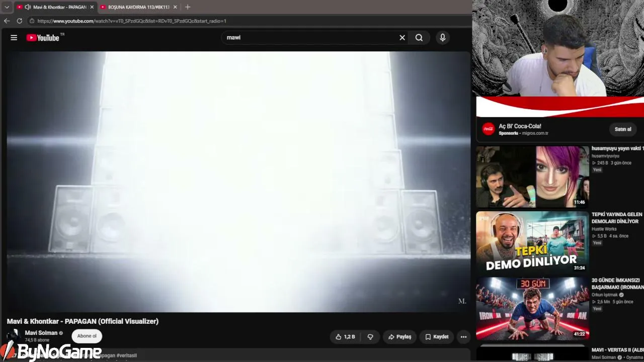644x362 pixels.
Task: Open the TEPKİ DEMO DİNLİYOR thumbnail
Action: (x=532, y=242)
